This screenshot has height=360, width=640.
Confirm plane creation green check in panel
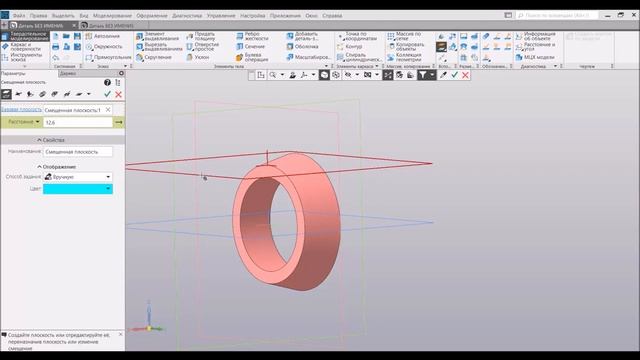point(107,94)
